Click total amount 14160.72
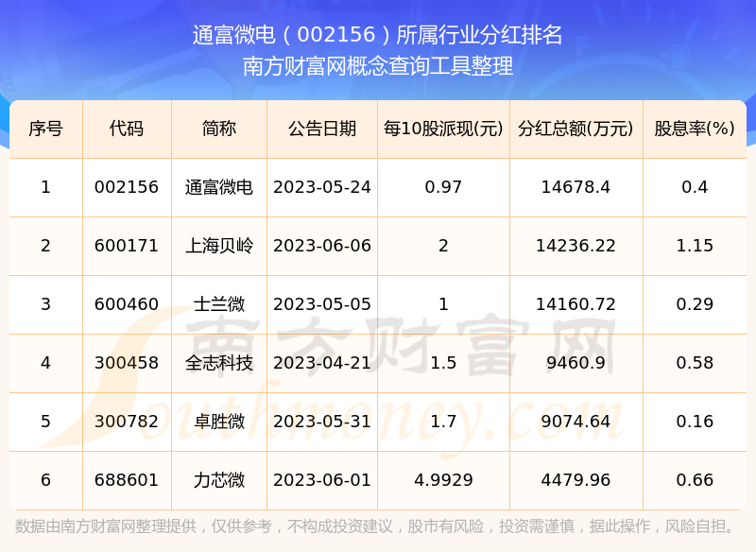This screenshot has height=552, width=756. pyautogui.click(x=576, y=304)
